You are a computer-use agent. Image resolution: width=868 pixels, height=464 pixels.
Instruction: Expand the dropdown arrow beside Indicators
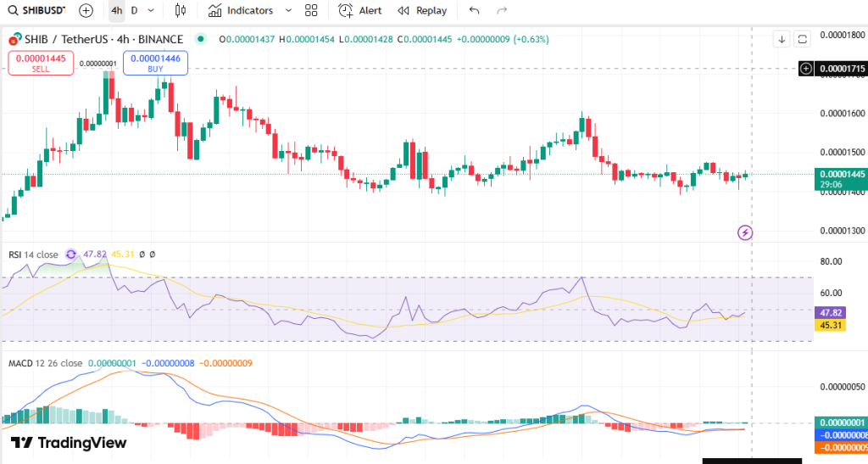tap(288, 11)
